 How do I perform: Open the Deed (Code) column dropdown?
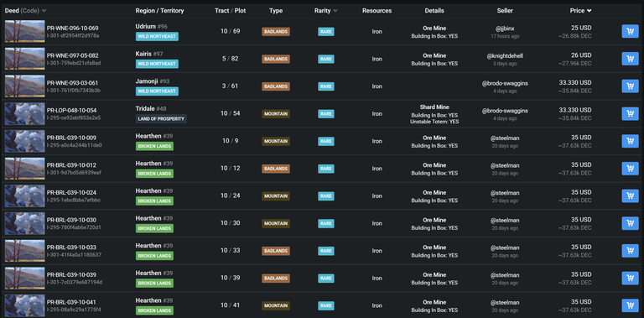(44, 11)
